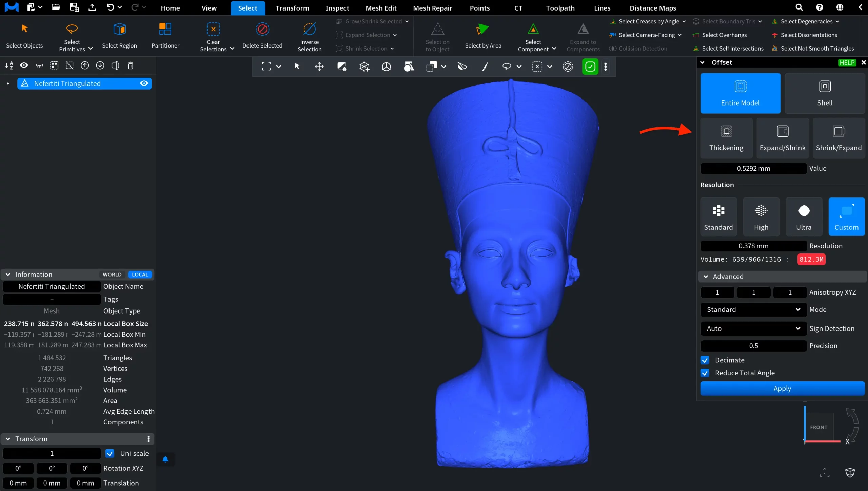Open the Mode Standard dropdown
This screenshot has width=868, height=491.
click(753, 309)
